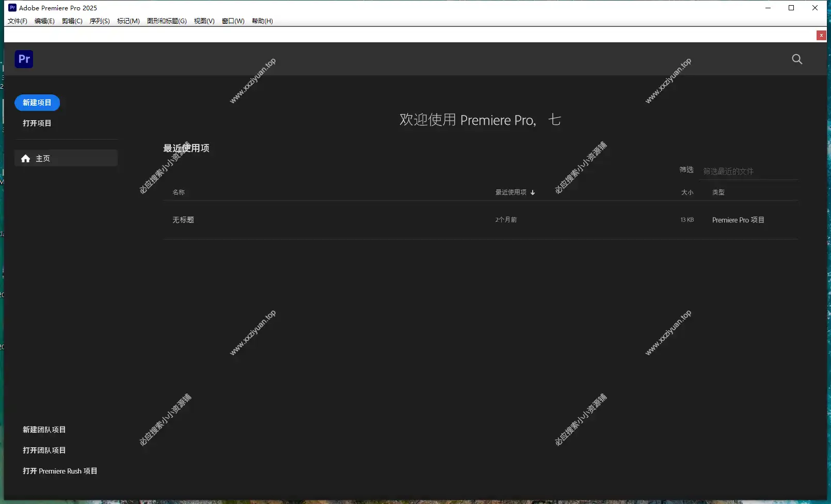This screenshot has height=504, width=831.
Task: Close the banner with red X button
Action: [x=821, y=35]
